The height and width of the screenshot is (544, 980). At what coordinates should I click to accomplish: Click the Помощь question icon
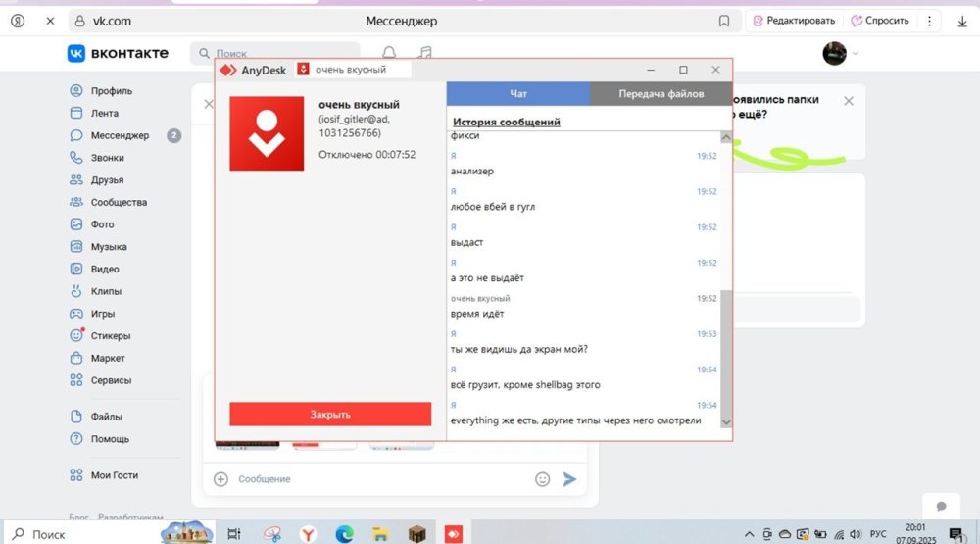click(x=76, y=439)
